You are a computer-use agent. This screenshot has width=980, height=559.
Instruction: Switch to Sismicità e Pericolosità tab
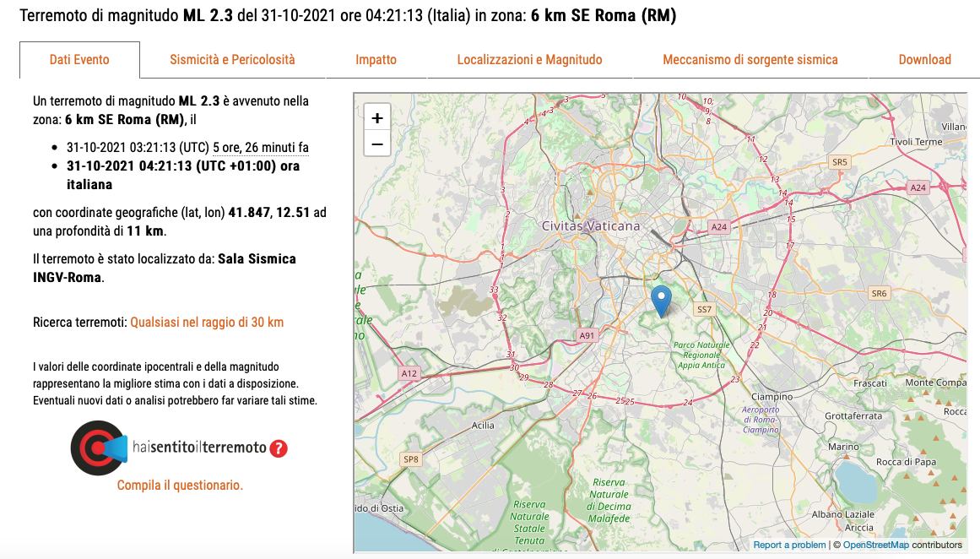tap(232, 59)
